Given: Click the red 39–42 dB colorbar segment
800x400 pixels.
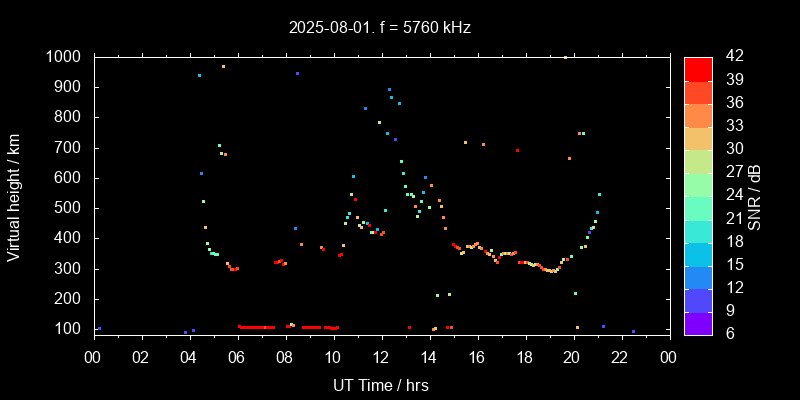Looking at the screenshot, I should 698,68.
